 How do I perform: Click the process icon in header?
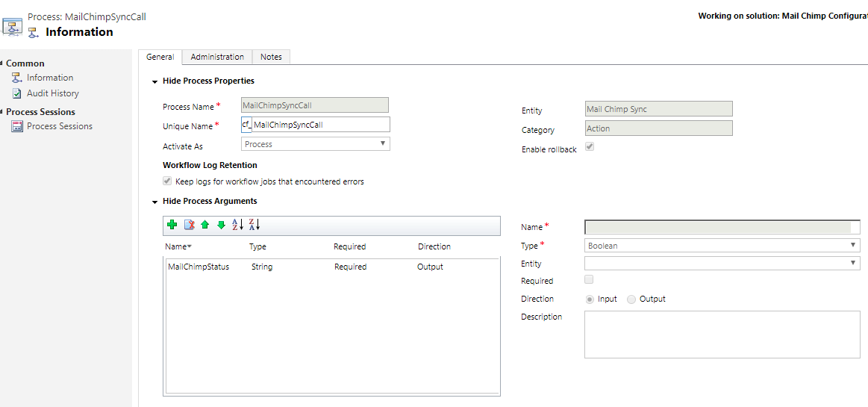tap(12, 27)
